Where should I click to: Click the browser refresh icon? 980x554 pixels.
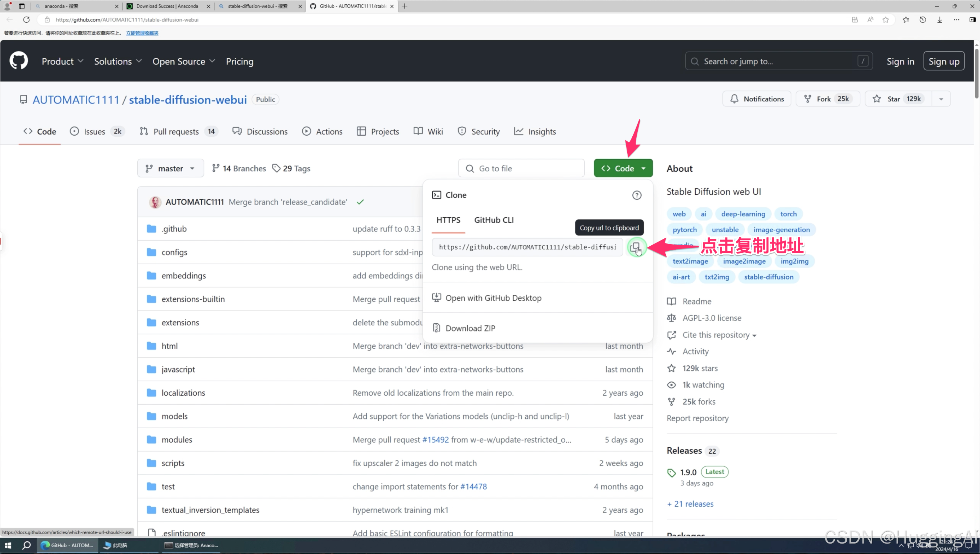pos(26,19)
